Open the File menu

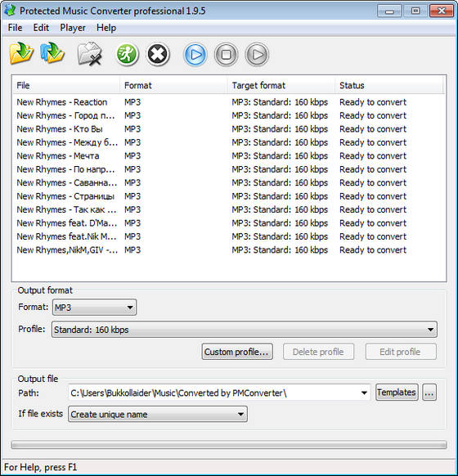[x=15, y=28]
